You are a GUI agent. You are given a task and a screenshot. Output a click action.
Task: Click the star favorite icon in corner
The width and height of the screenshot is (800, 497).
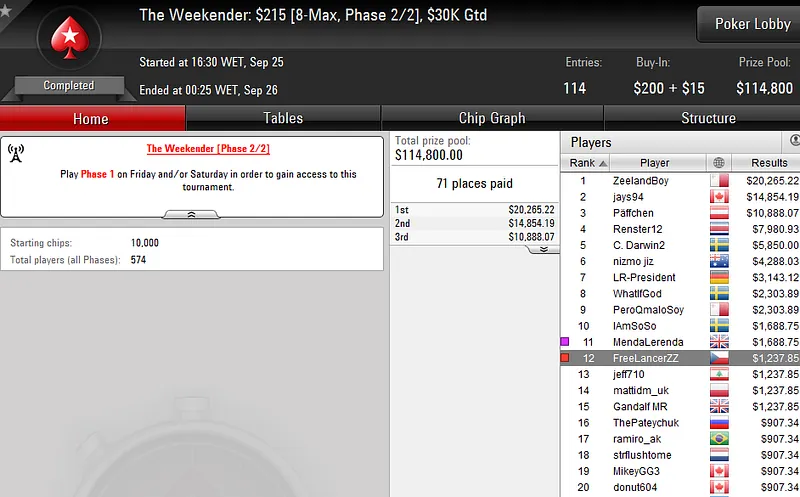tap(5, 10)
